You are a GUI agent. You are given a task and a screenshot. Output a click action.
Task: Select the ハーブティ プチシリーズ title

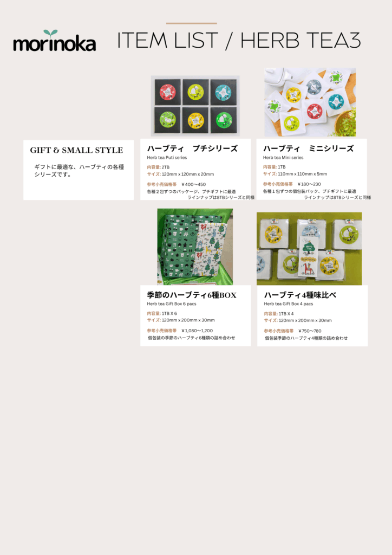[x=192, y=149]
